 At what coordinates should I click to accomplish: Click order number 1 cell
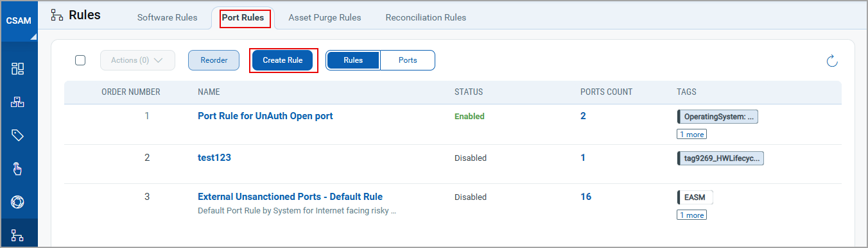tap(147, 117)
